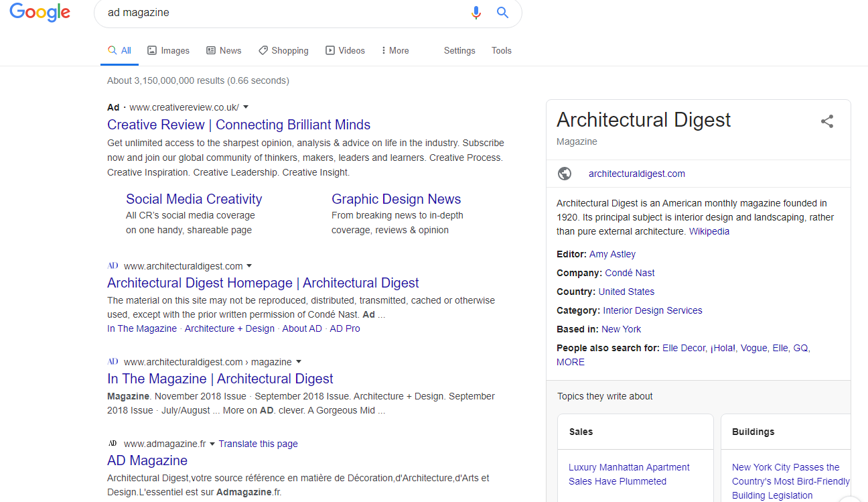This screenshot has width=868, height=502.
Task: Switch to the Shopping tab
Action: (283, 50)
